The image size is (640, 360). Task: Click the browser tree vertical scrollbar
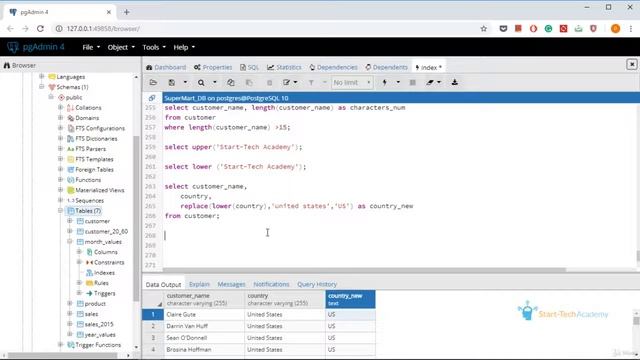136,218
